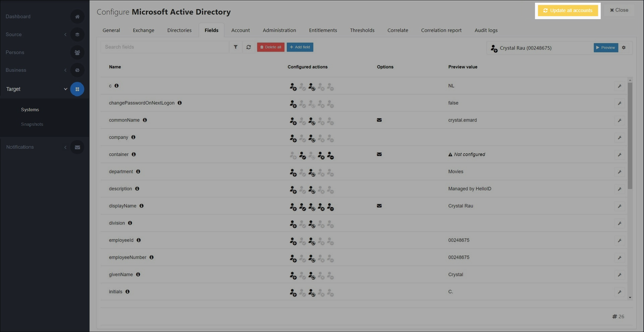Edit the displayName field wrench

point(620,206)
